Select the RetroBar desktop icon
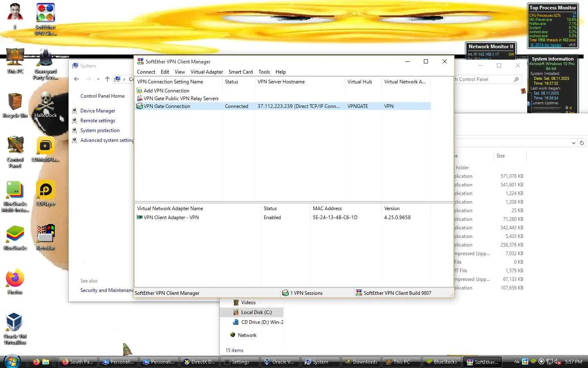The width and height of the screenshot is (588, 368). click(45, 238)
